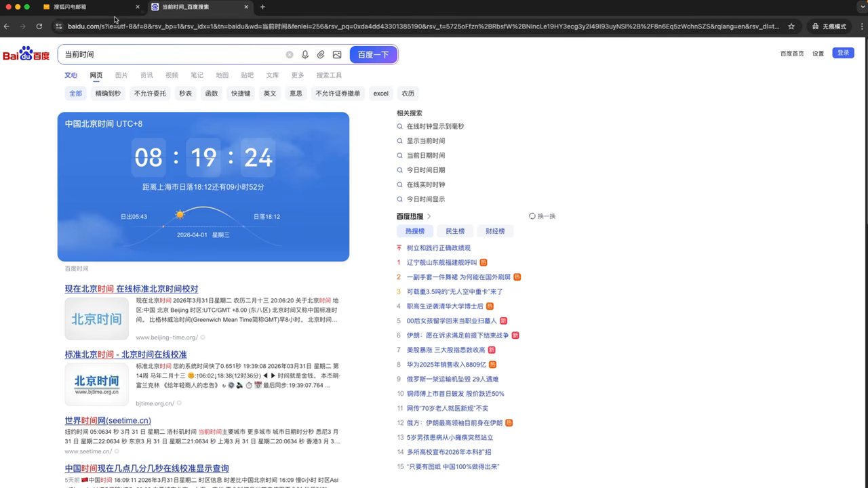Select the excel filter chip
The height and width of the screenshot is (488, 868).
pos(381,94)
